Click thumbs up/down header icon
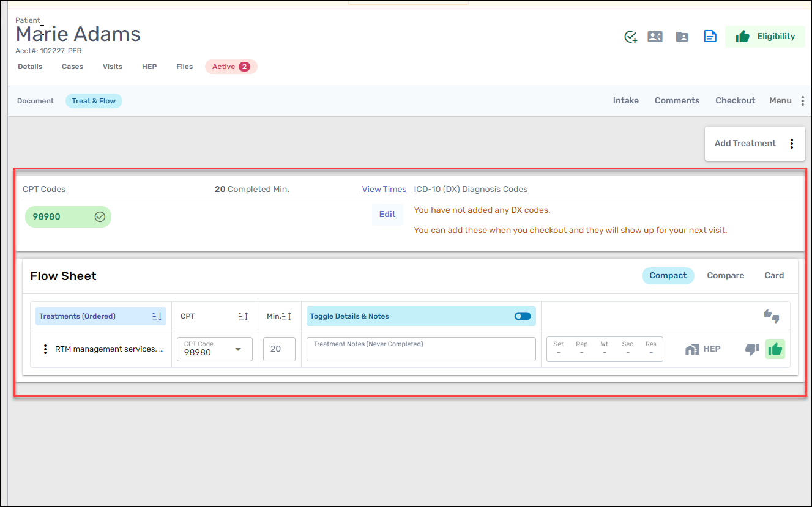 pyautogui.click(x=772, y=316)
